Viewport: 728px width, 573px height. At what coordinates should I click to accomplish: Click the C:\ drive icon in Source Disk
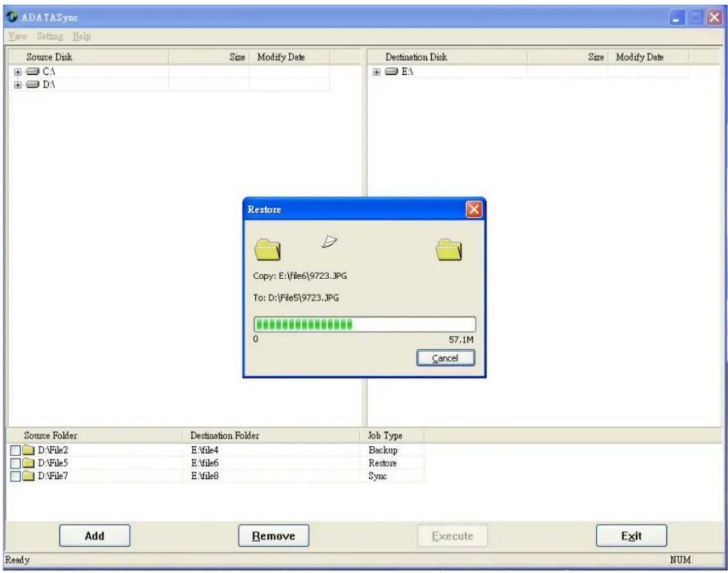tap(33, 71)
